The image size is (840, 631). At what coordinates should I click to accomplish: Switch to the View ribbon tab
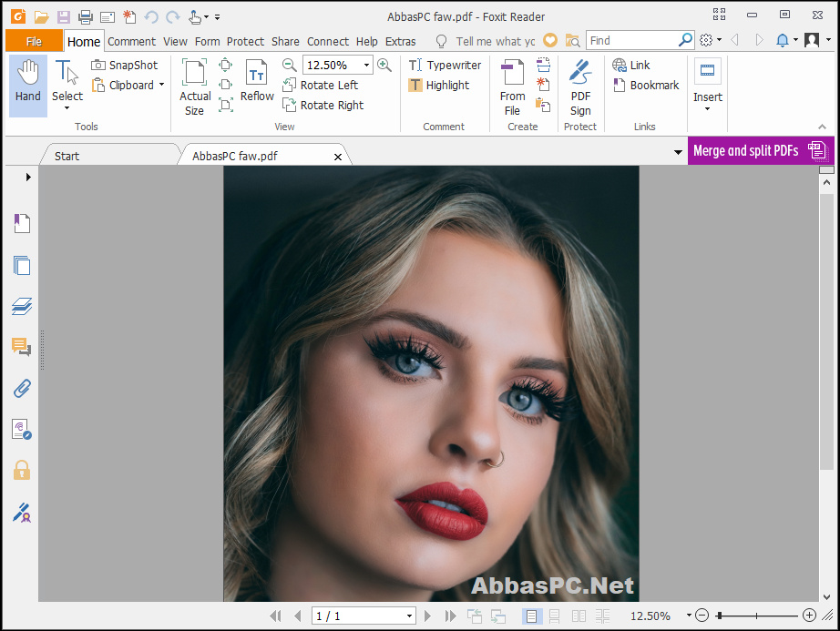pos(175,41)
